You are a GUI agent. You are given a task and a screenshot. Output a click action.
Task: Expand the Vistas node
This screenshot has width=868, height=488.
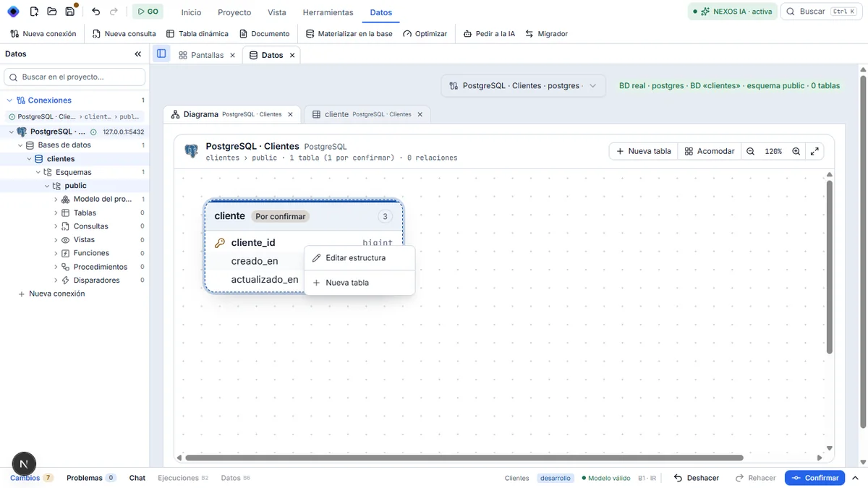[x=56, y=240]
